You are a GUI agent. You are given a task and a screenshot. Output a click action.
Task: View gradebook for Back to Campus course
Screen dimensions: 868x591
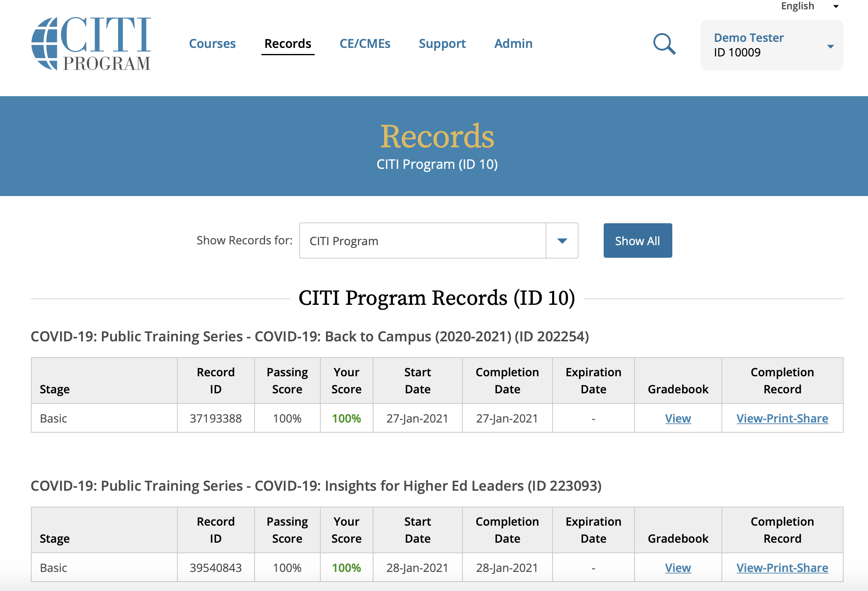[678, 418]
